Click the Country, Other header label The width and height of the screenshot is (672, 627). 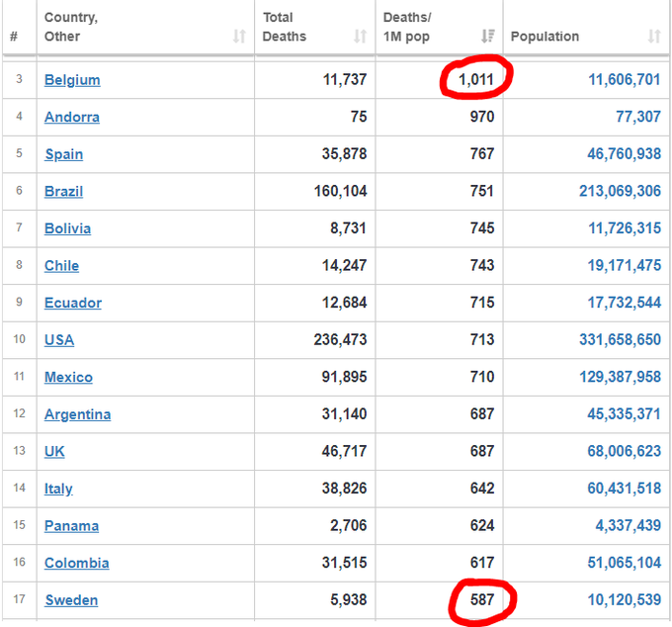click(x=71, y=27)
